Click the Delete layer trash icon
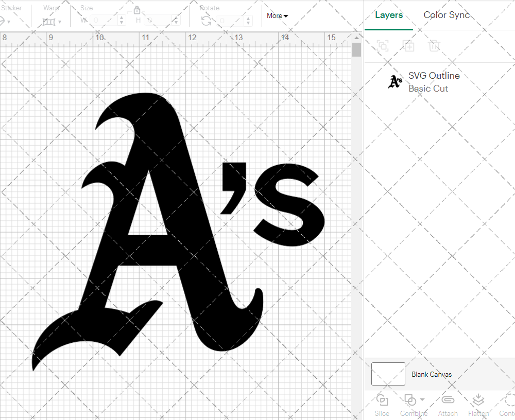This screenshot has width=515, height=420. pyautogui.click(x=434, y=46)
